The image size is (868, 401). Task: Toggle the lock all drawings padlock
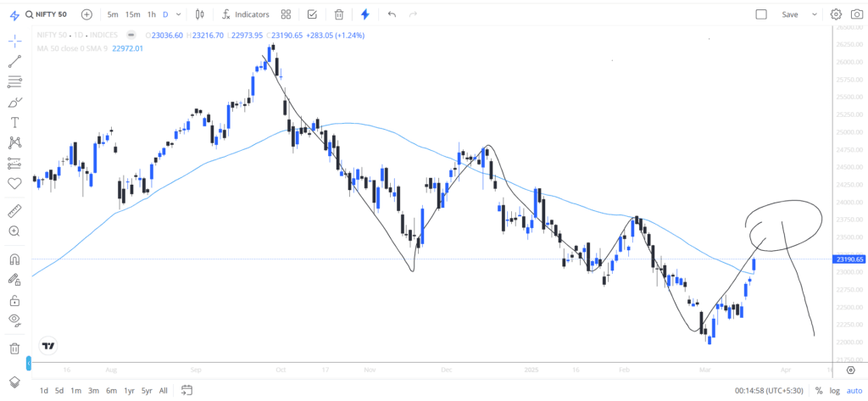tap(15, 301)
